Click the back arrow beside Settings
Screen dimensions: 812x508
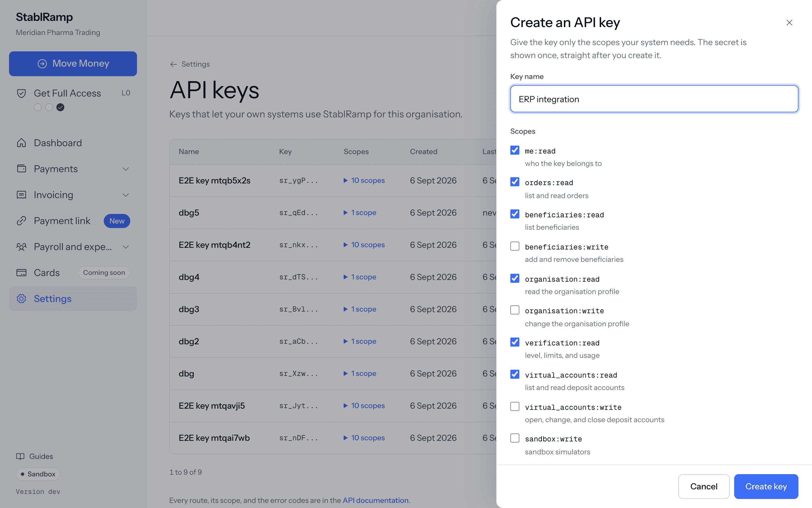[173, 64]
